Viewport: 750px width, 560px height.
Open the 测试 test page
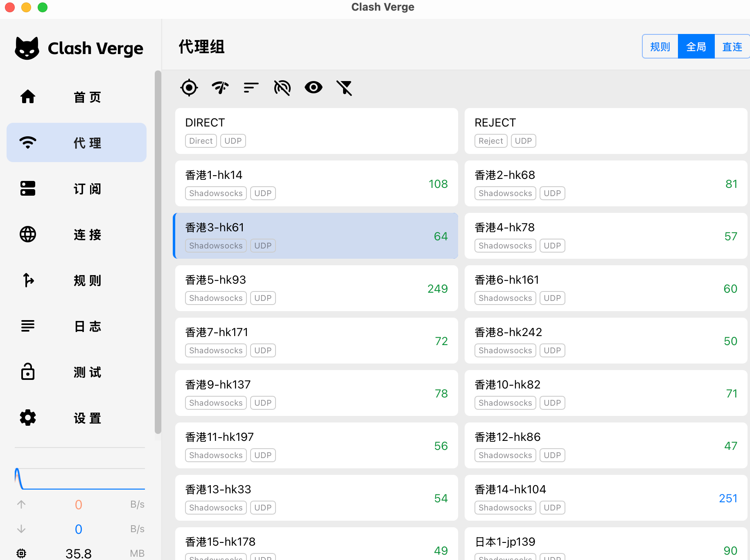pos(77,372)
